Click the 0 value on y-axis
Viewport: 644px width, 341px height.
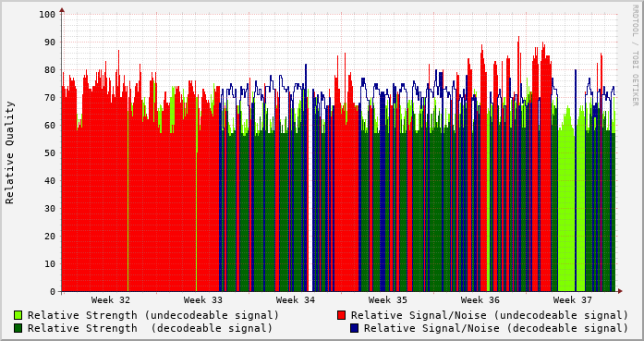click(x=53, y=292)
